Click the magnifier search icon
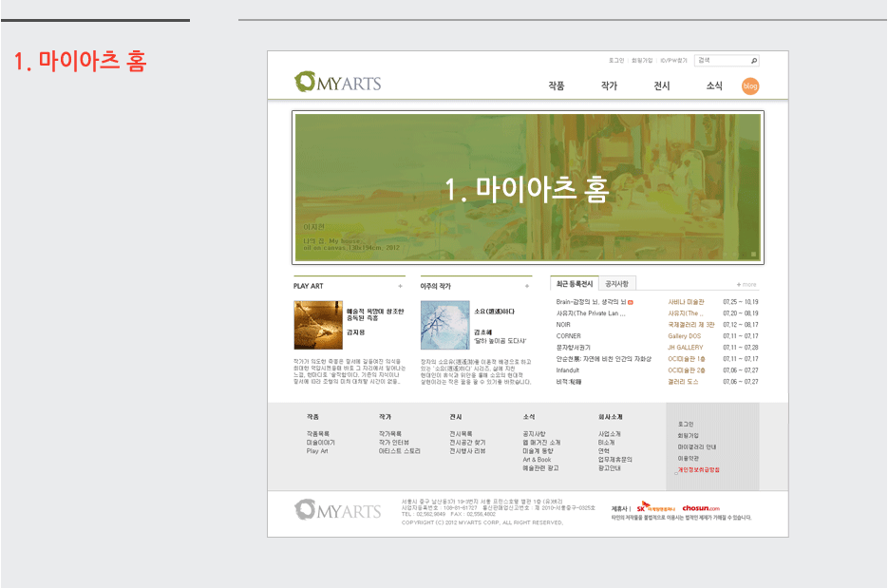888x588 pixels. tap(754, 61)
